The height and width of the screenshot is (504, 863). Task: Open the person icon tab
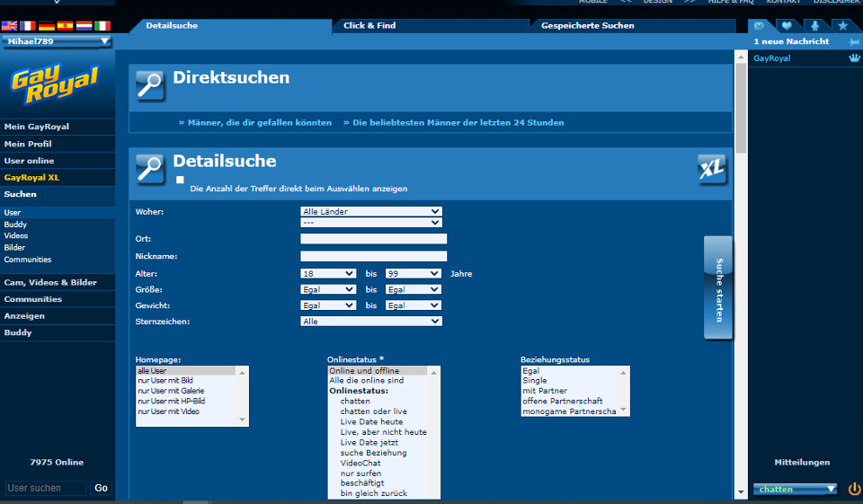(814, 26)
